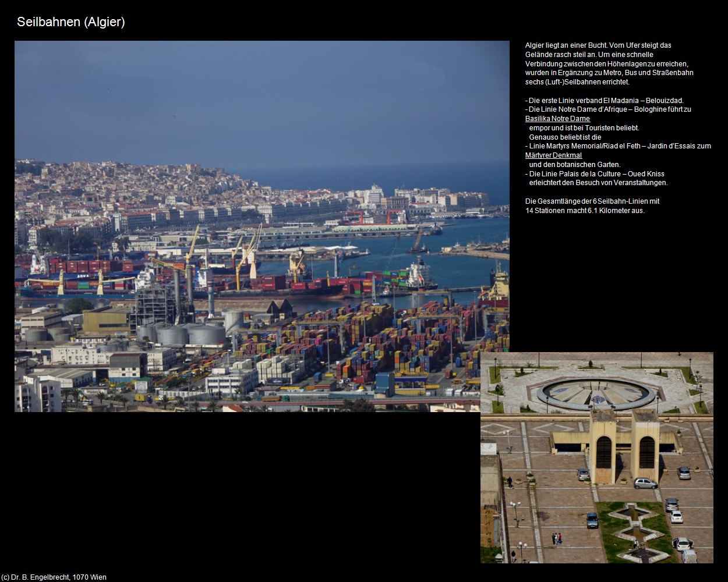
Task: Open the Märtyrer Denkmal link
Action: (x=553, y=155)
